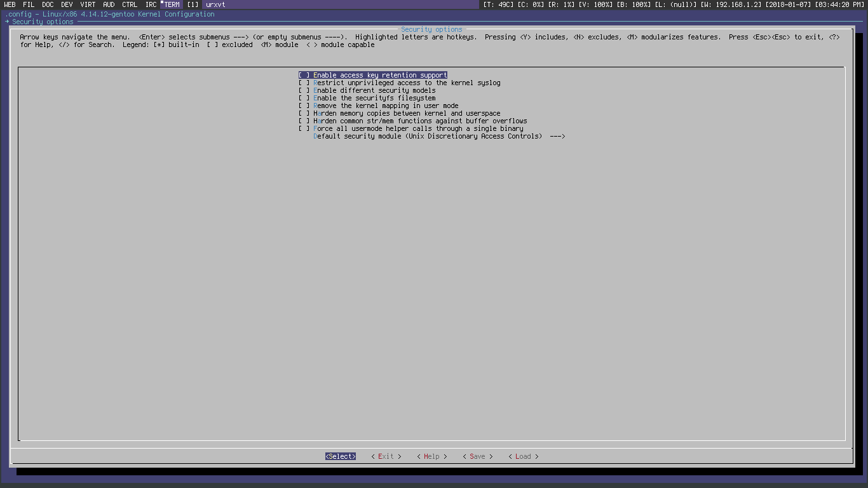
Task: Open the Default security module submenu
Action: 439,136
